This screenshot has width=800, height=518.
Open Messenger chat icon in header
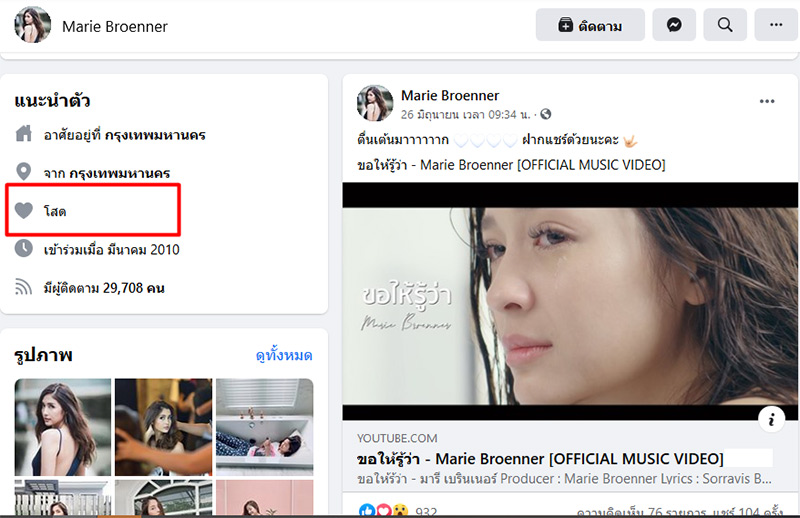[675, 26]
